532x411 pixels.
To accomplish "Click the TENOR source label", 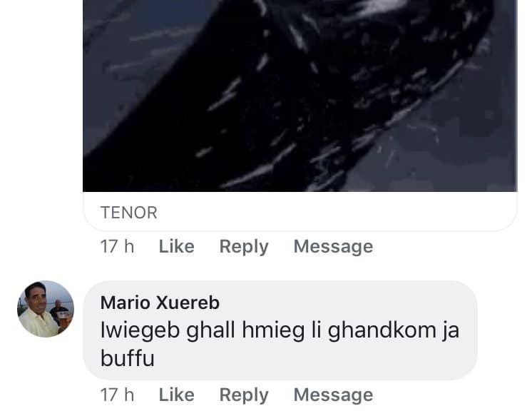I will point(129,213).
